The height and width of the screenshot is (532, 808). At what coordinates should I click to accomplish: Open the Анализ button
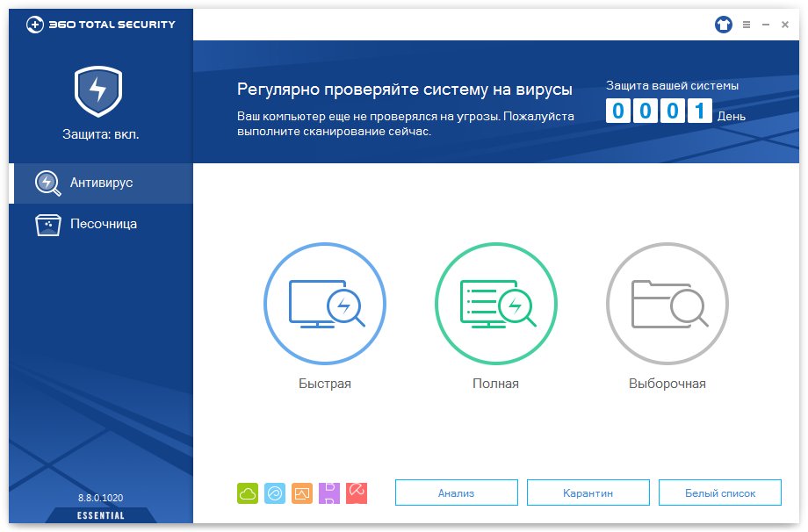coord(456,492)
